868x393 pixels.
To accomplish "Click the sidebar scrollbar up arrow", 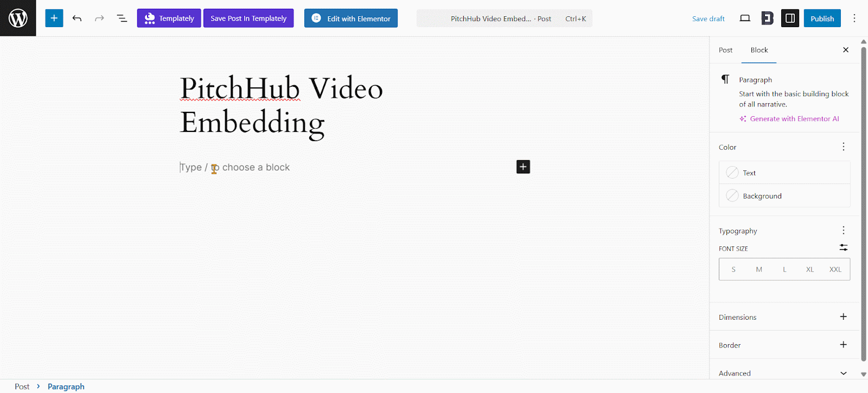I will pos(864,42).
